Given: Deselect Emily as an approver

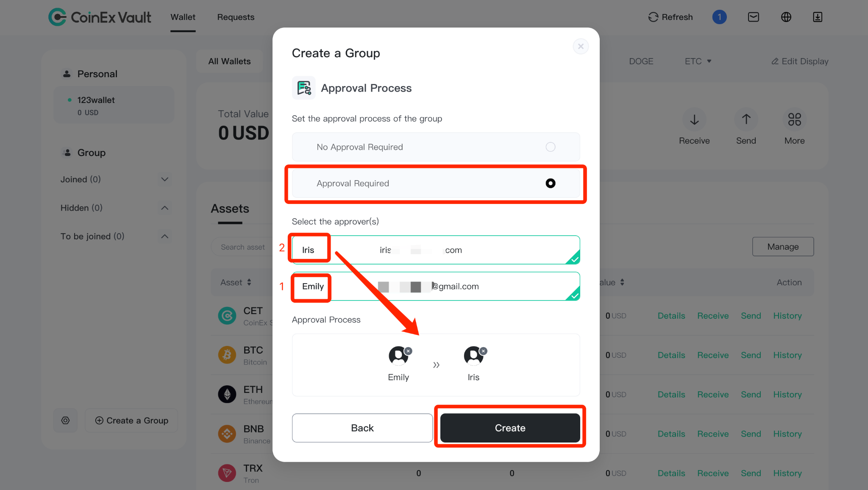Looking at the screenshot, I should coord(436,286).
